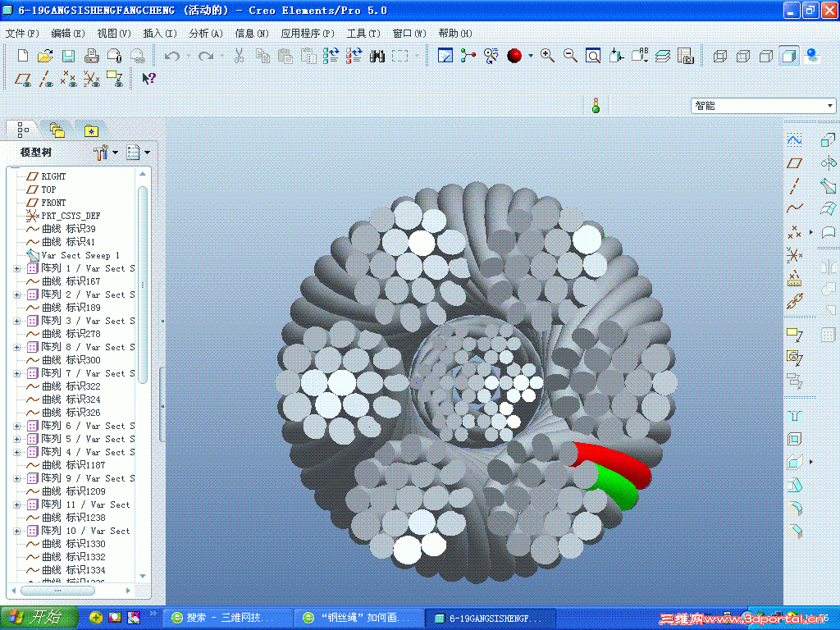This screenshot has height=630, width=840.
Task: Expand 阵列 8 / Var Sect node
Action: tap(16, 347)
